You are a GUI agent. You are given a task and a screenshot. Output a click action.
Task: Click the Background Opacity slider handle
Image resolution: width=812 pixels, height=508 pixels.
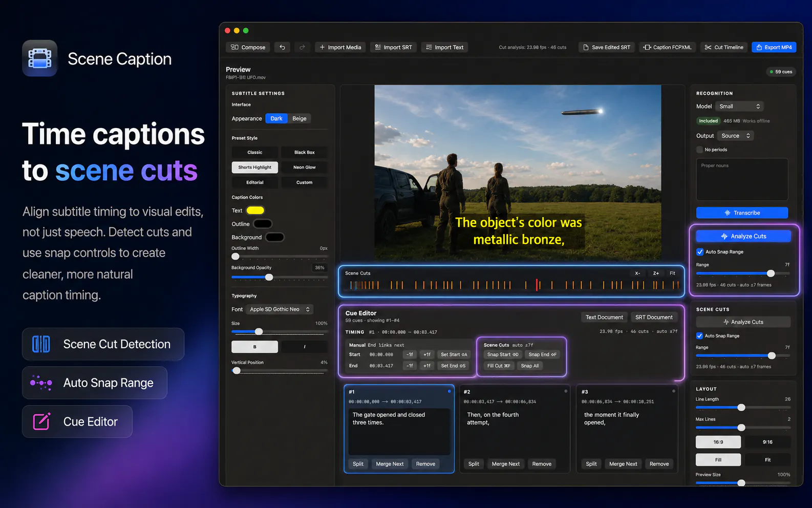coord(269,277)
